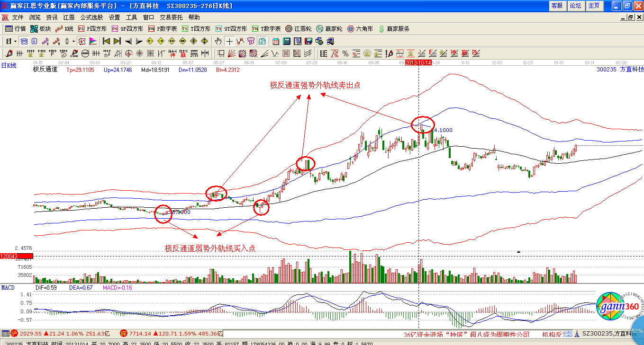Jump to first bar with skip-back arrow
Screen dimensions: 644x345
(106, 41)
